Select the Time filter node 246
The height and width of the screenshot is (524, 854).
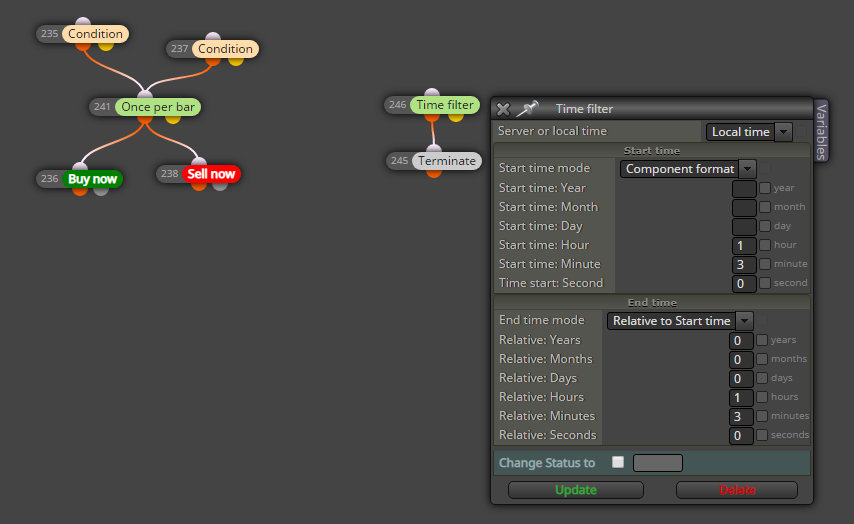coord(445,105)
